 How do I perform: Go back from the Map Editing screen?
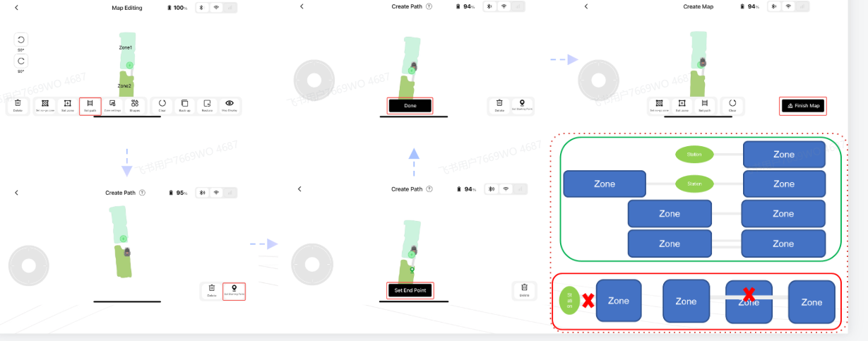click(16, 8)
